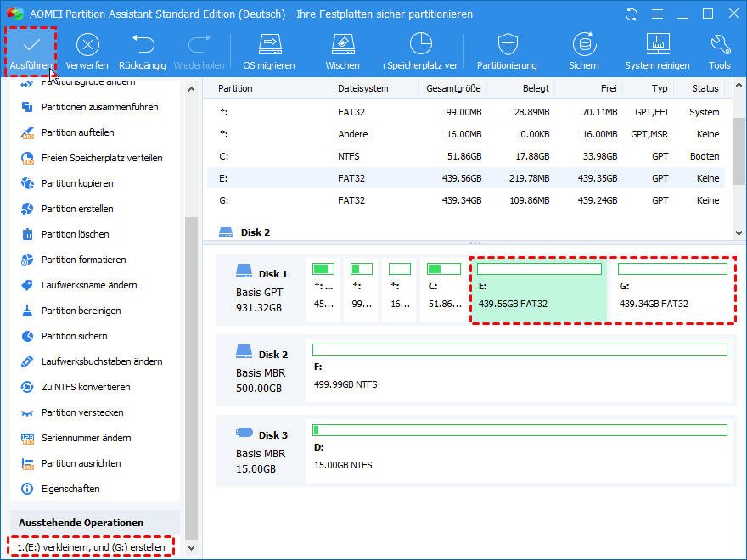Viewport: 747px width, 560px height.
Task: Select the 45... partition block on Disk 1
Action: point(323,290)
